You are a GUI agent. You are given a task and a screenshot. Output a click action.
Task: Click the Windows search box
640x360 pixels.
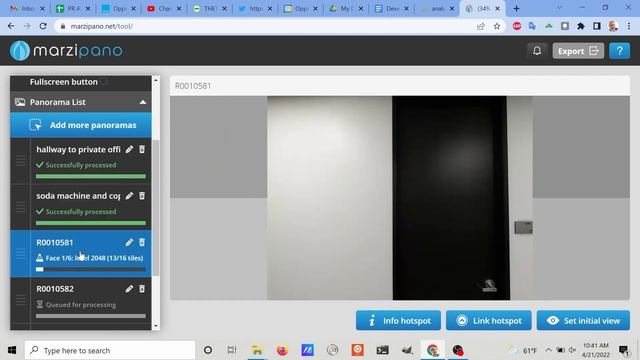pyautogui.click(x=110, y=350)
